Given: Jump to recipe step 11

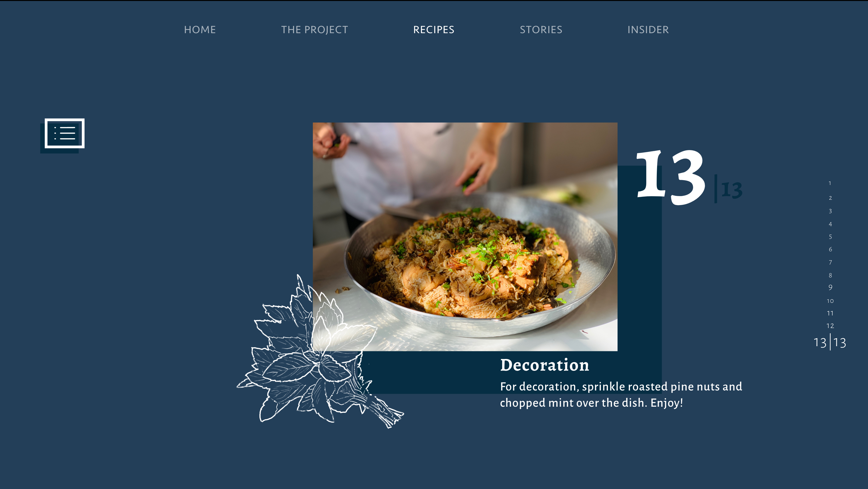Looking at the screenshot, I should [830, 313].
